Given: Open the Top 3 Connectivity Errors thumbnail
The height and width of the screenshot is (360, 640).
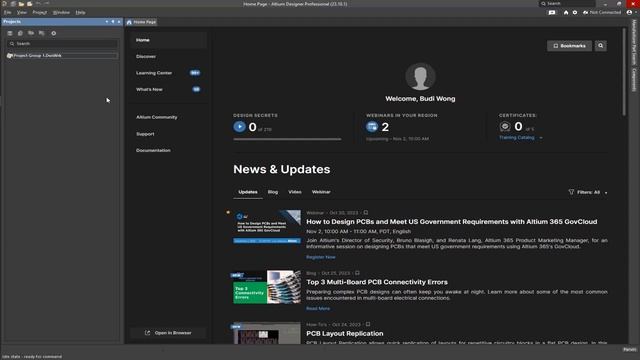Looking at the screenshot, I should [x=267, y=287].
